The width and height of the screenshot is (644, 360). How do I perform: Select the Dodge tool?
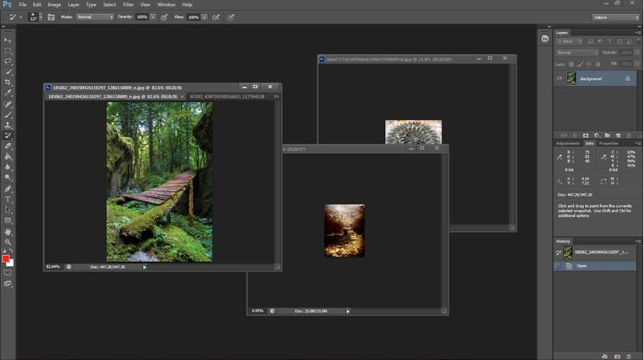[8, 178]
